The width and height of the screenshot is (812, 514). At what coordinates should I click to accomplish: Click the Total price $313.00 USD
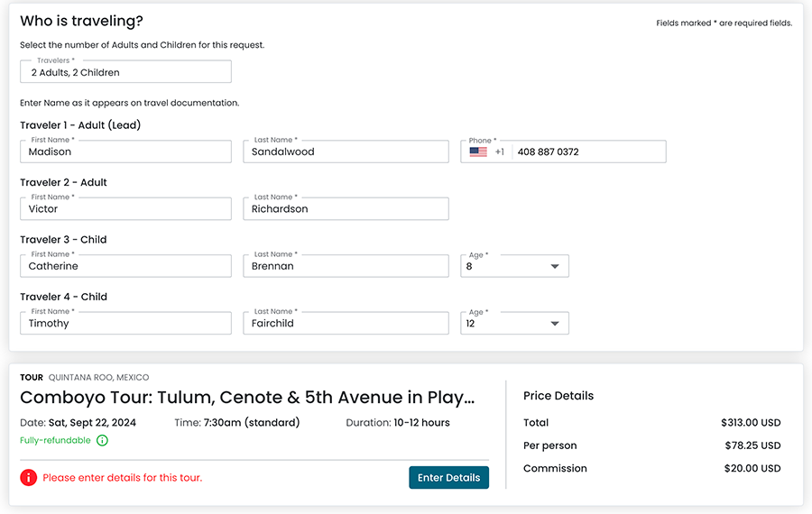pos(750,423)
